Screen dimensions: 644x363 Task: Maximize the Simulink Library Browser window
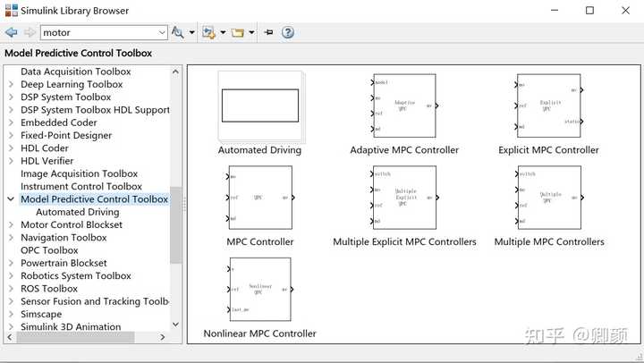pos(589,10)
